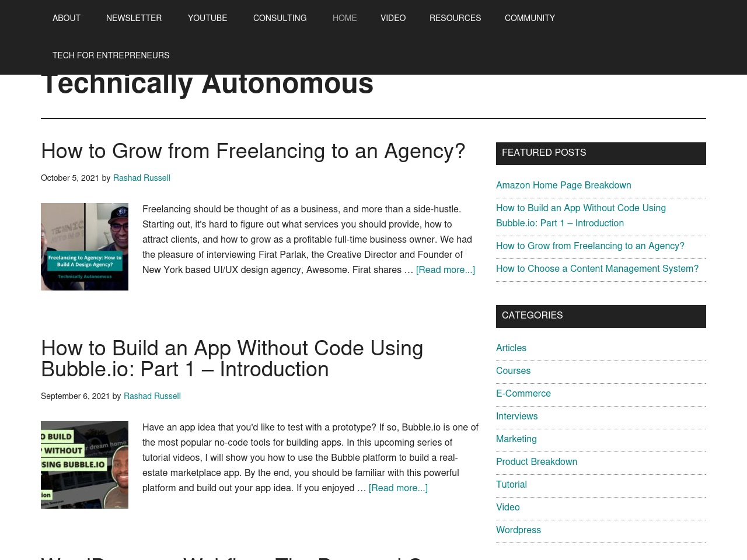Browse the Wordpress category

(518, 530)
